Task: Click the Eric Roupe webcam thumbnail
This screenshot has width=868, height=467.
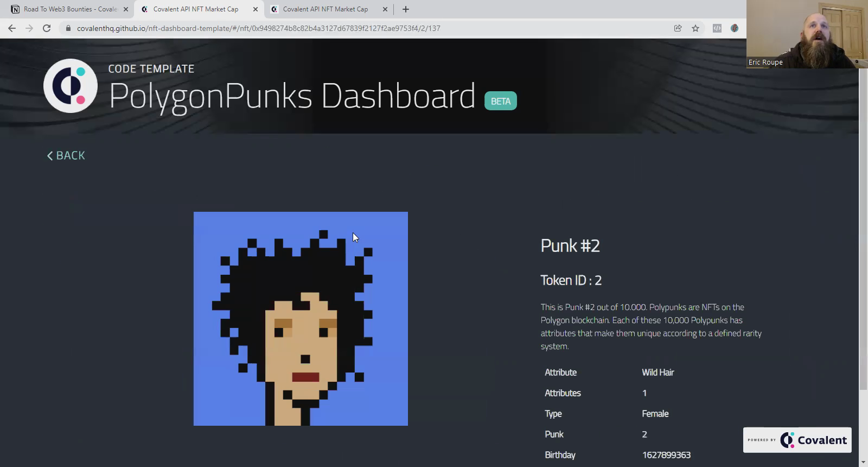Action: [807, 34]
